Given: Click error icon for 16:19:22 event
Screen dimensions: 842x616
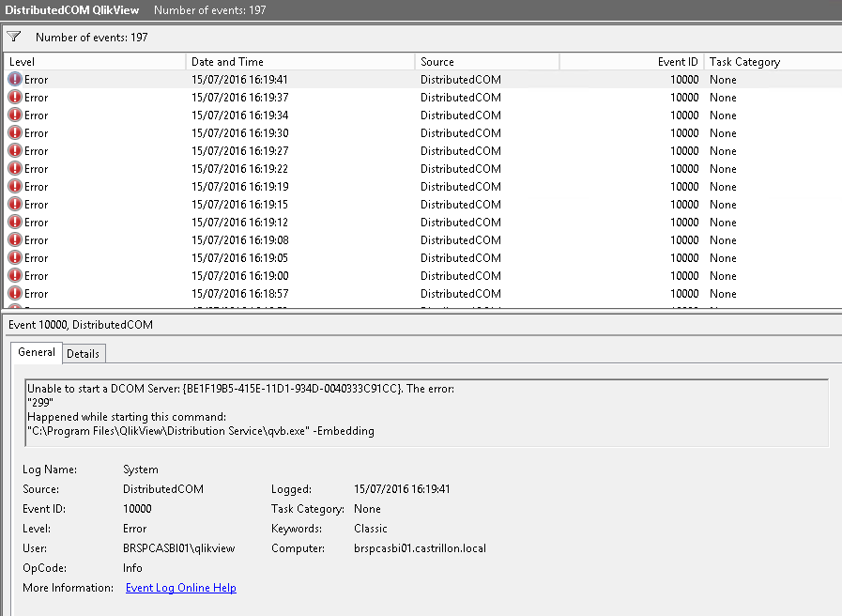Looking at the screenshot, I should [15, 169].
